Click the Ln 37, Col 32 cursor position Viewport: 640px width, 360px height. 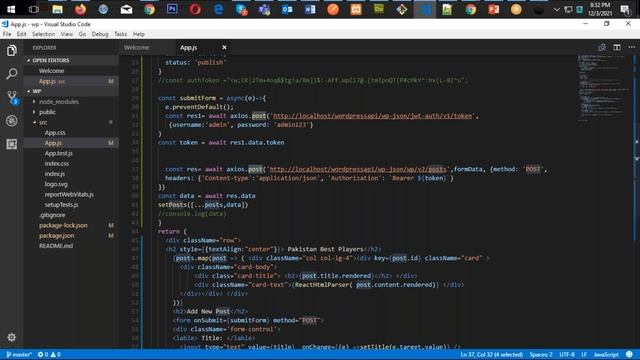click(x=491, y=354)
